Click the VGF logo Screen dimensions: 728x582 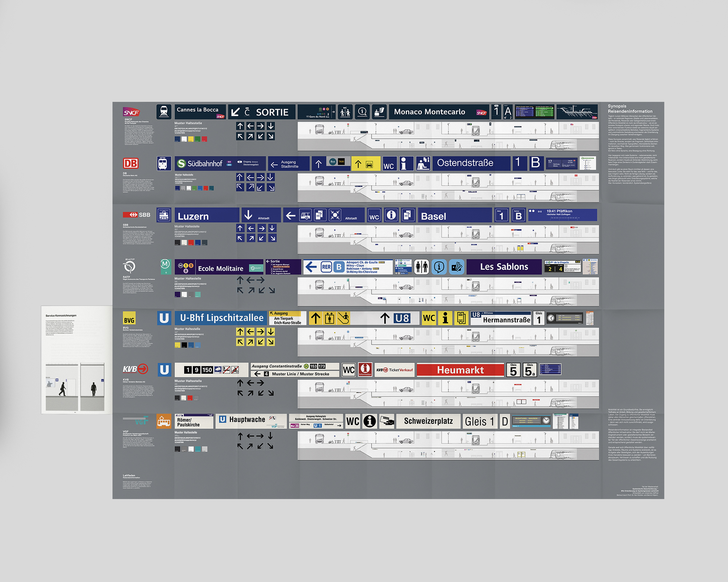coord(135,420)
